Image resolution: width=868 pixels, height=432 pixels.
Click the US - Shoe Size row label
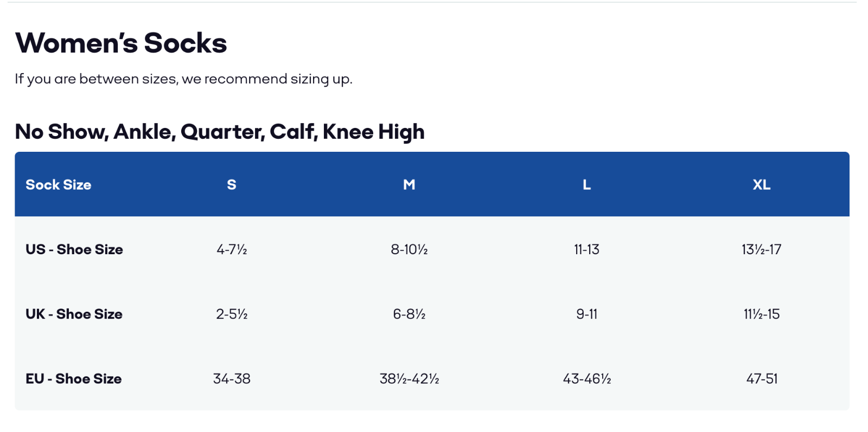coord(74,249)
